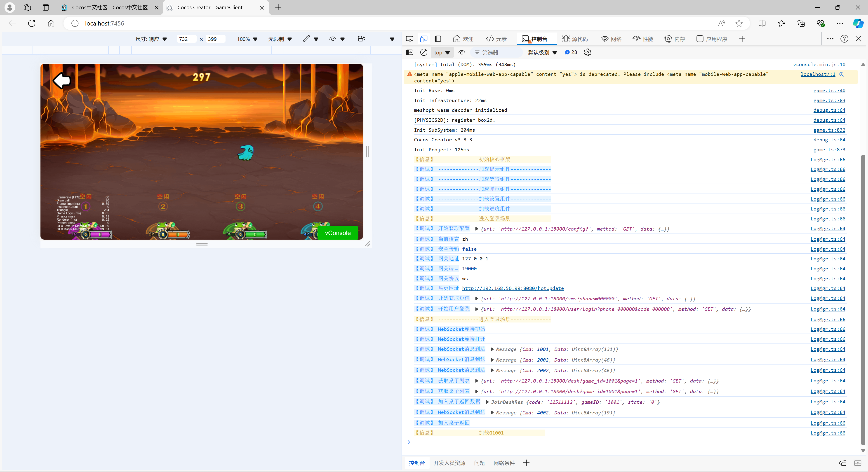Click the white back arrow in game
868x472 pixels.
(62, 80)
